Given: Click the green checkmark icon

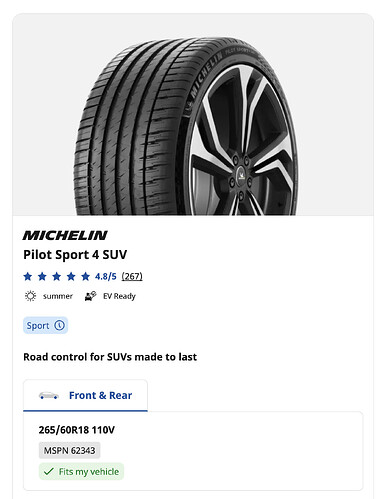Looking at the screenshot, I should pos(49,471).
